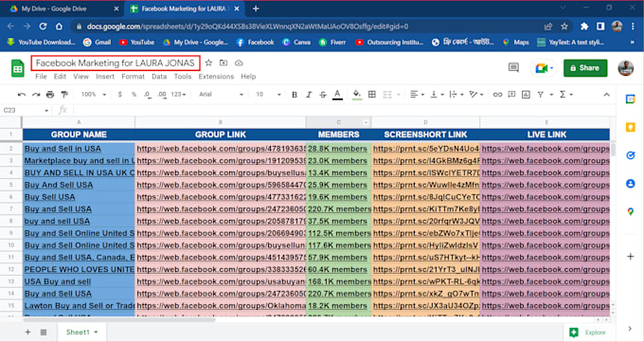This screenshot has width=644, height=342.
Task: Open the File menu
Action: pyautogui.click(x=41, y=77)
